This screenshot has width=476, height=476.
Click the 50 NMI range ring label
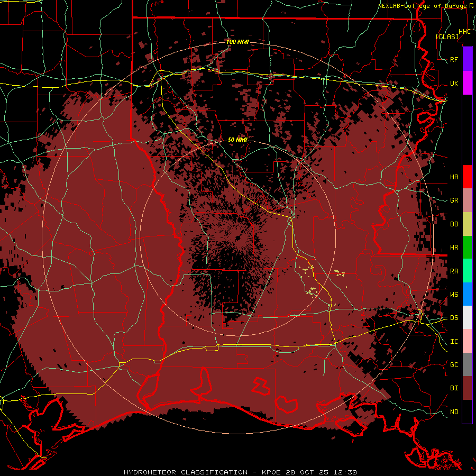[x=237, y=140]
